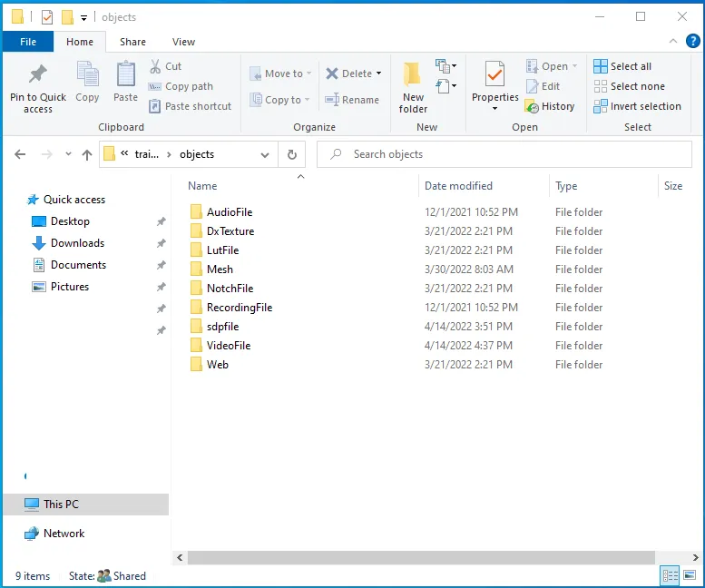Create a new folder with New folder icon
The width and height of the screenshot is (705, 588).
(x=413, y=75)
